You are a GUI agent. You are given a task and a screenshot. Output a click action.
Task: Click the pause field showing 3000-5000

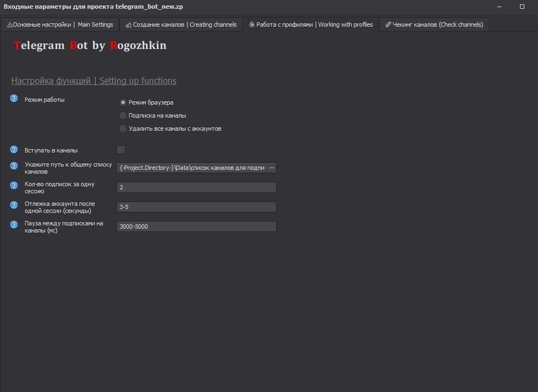(196, 226)
